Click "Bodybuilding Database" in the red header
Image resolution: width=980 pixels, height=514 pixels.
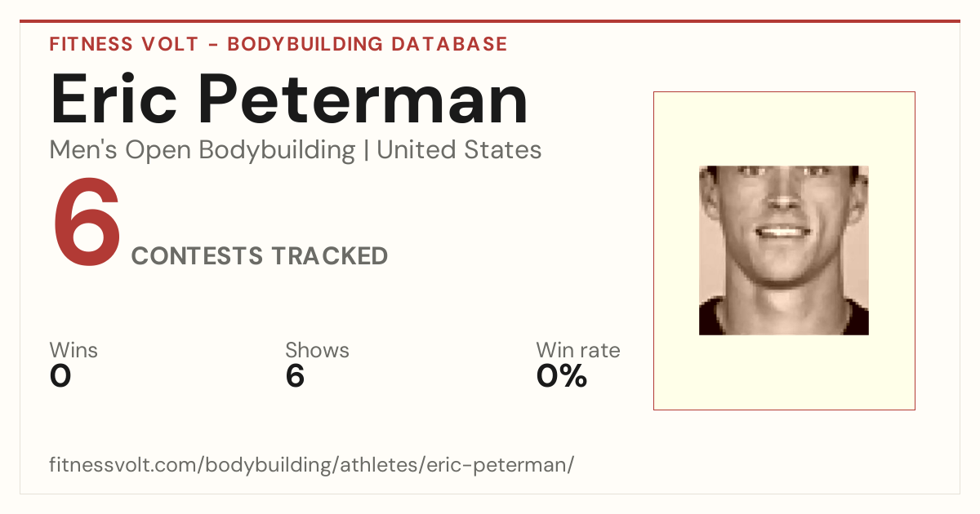(367, 44)
